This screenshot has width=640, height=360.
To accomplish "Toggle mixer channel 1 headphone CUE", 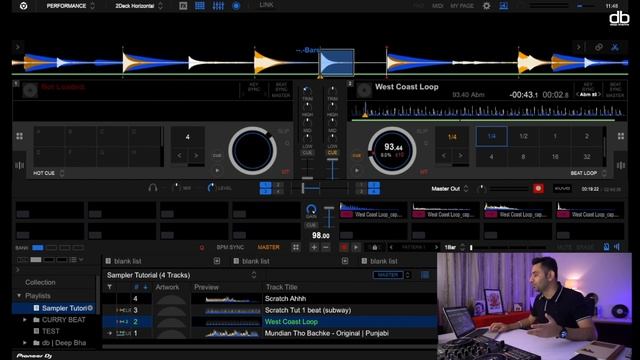I will [x=307, y=153].
